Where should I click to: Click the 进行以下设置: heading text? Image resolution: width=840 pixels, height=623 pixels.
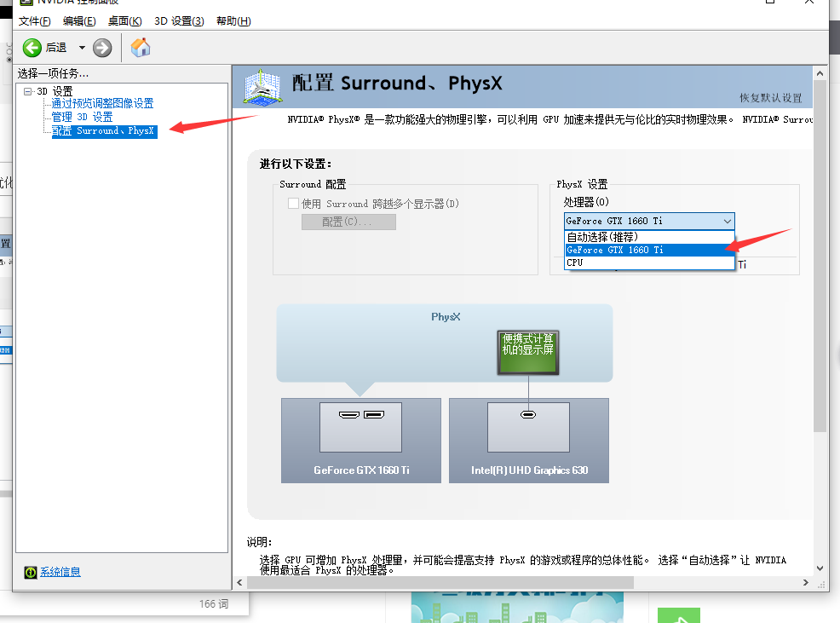click(296, 164)
